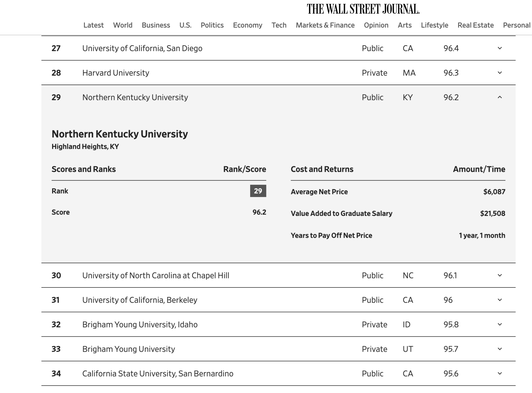
Task: Open the Lifestyle section
Action: (x=434, y=25)
